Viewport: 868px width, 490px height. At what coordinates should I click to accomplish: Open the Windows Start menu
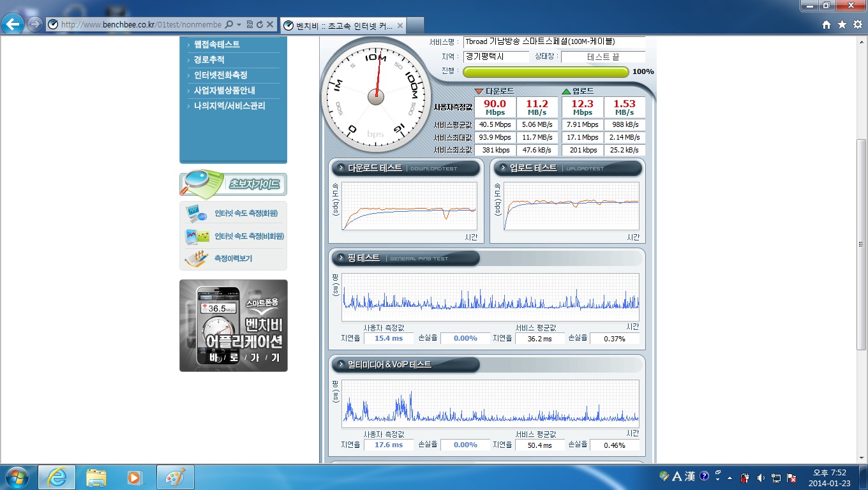pyautogui.click(x=16, y=477)
